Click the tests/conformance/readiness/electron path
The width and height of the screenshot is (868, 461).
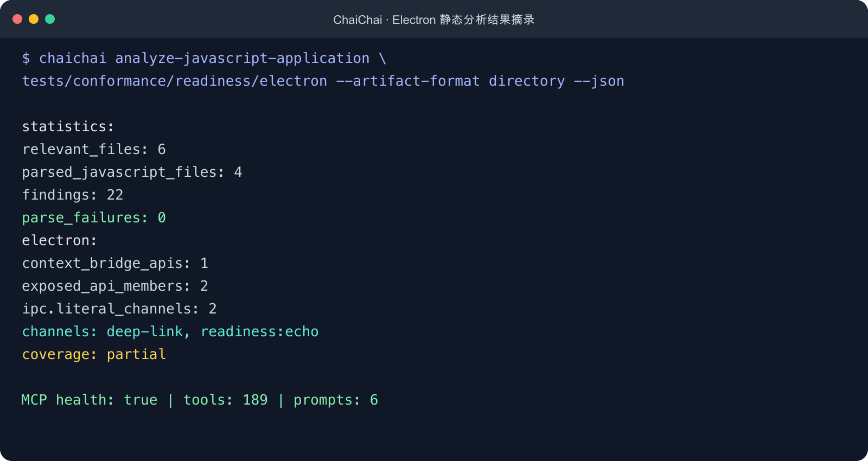(x=175, y=81)
